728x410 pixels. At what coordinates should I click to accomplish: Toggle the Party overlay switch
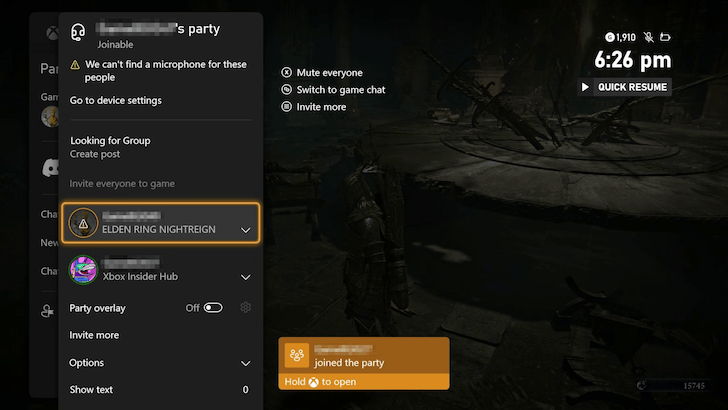click(x=213, y=308)
